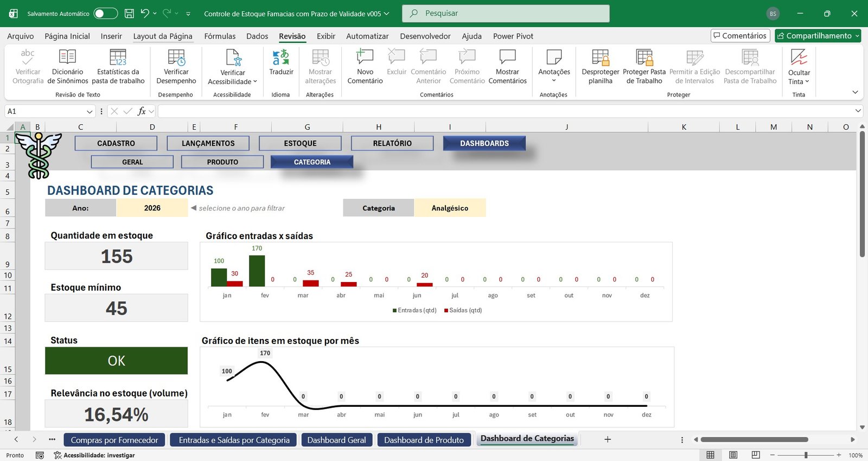
Task: Click zoom in plus button
Action: click(x=839, y=455)
